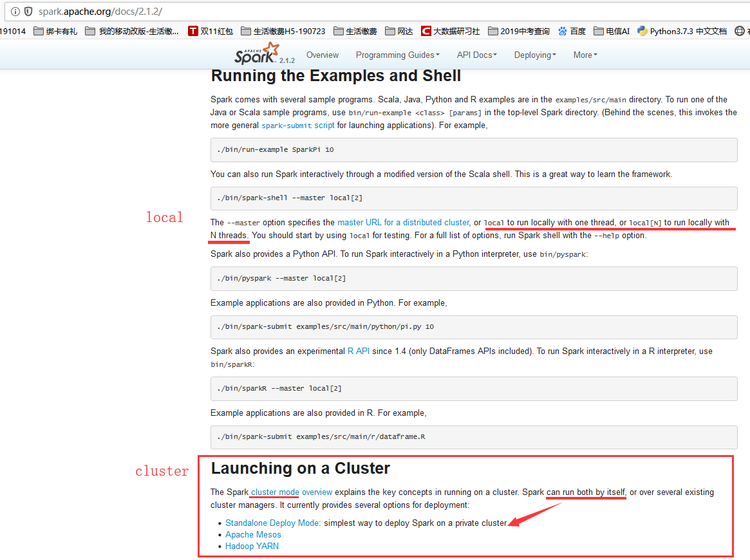Click the folder icon beside 2019中考查询
Viewport: 750px width, 560px height.
click(492, 30)
